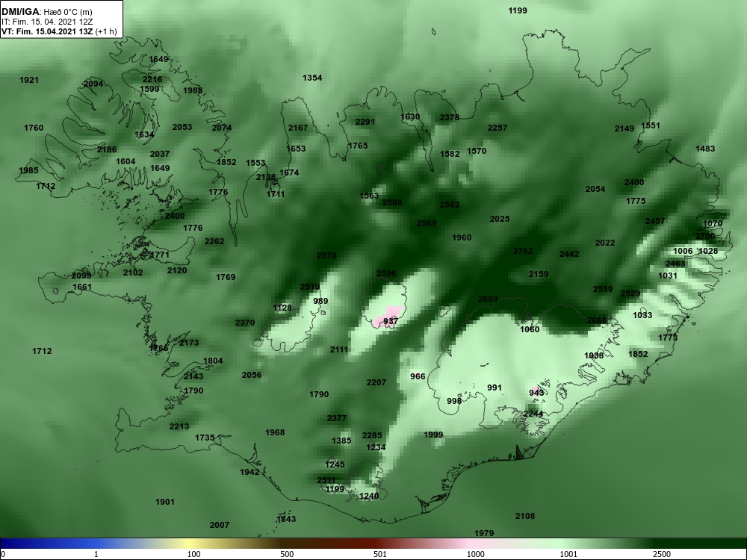
Task: Click the map value '2056'
Action: 252,376
